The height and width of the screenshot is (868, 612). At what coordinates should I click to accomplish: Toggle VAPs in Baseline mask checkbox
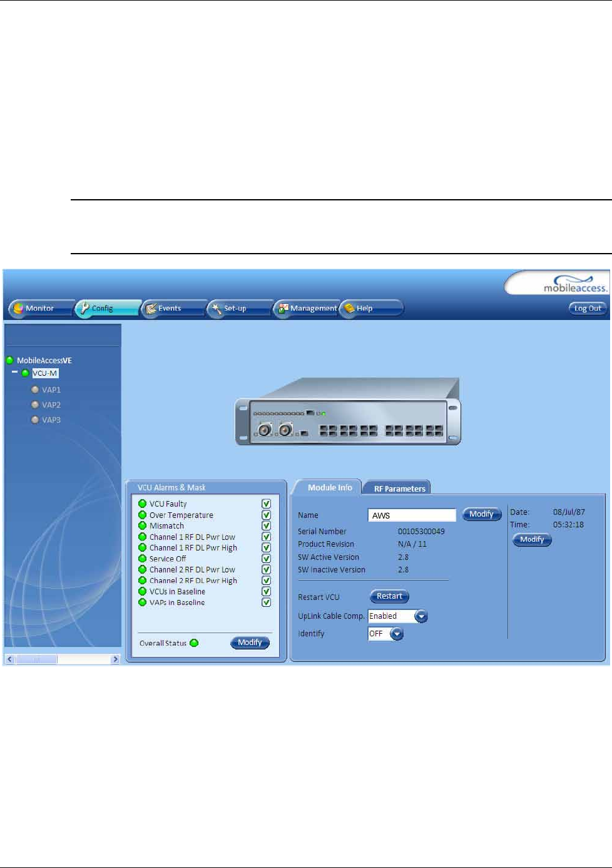266,602
